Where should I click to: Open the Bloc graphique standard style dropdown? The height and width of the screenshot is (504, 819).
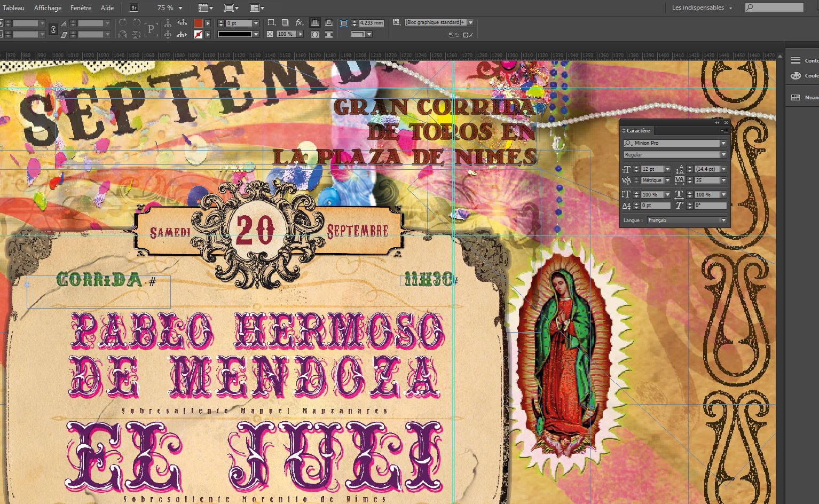pos(470,22)
